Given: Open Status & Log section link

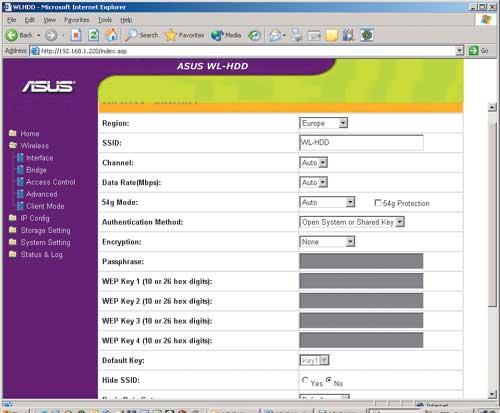Looking at the screenshot, I should point(42,255).
